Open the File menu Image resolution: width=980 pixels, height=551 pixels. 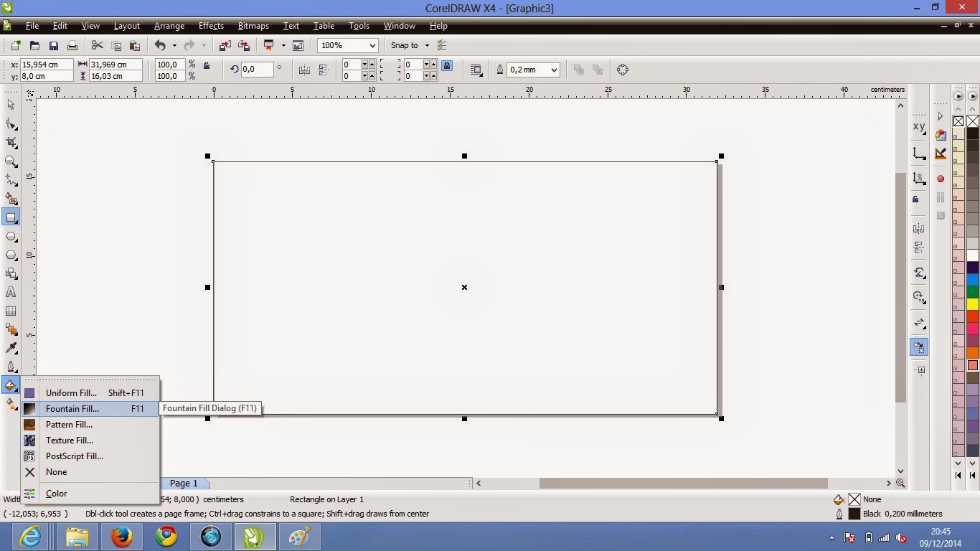coord(32,26)
